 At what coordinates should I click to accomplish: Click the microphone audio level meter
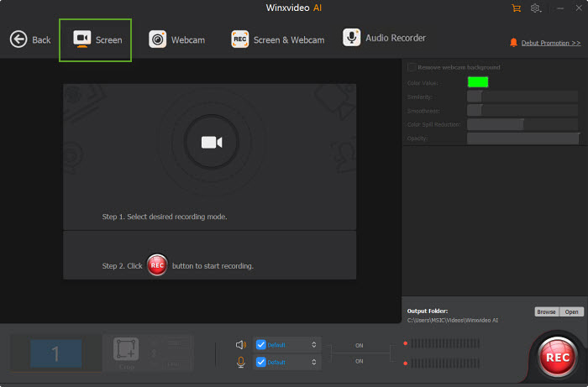[444, 363]
